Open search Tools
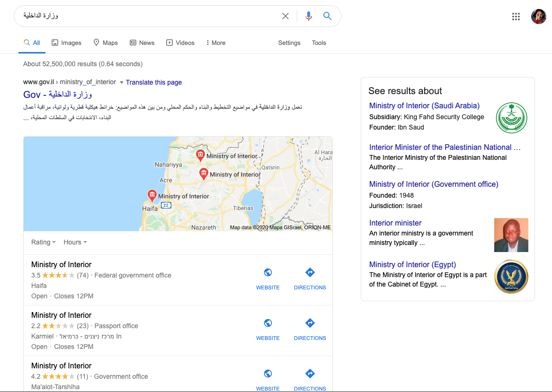The width and height of the screenshot is (552, 392). pyautogui.click(x=319, y=43)
